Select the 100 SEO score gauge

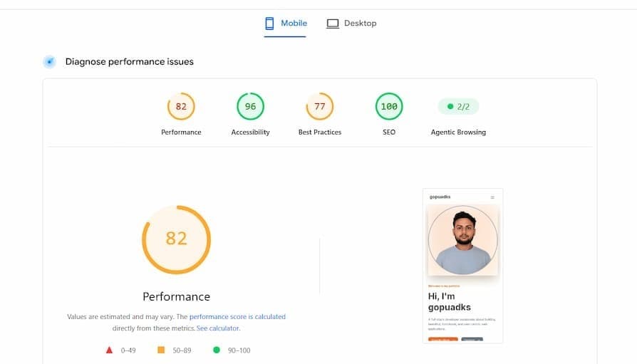click(x=389, y=106)
